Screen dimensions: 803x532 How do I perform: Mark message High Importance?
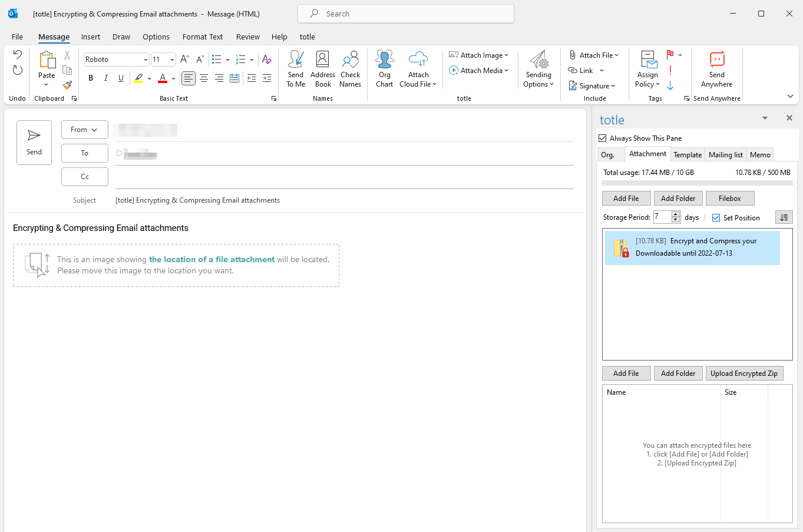670,70
